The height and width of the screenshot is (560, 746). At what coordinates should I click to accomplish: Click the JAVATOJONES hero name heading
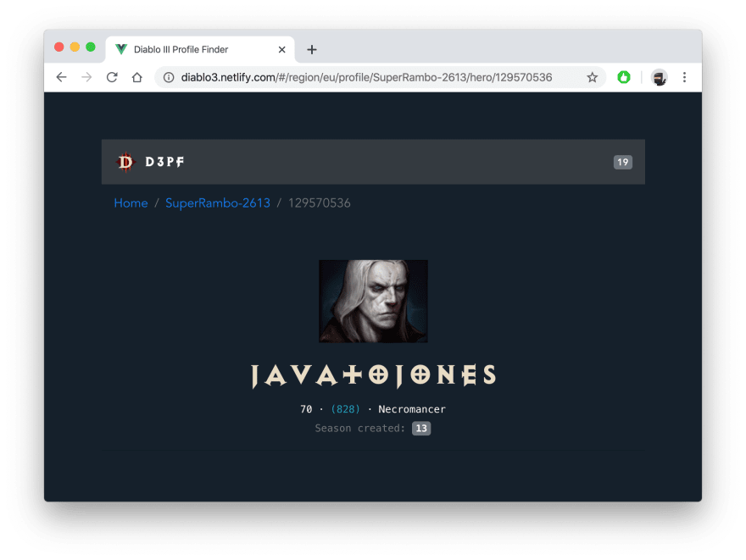click(x=373, y=375)
